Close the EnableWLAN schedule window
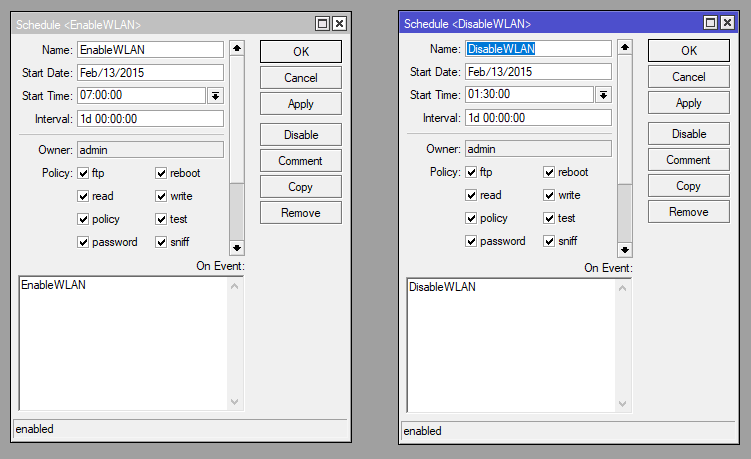 click(340, 23)
